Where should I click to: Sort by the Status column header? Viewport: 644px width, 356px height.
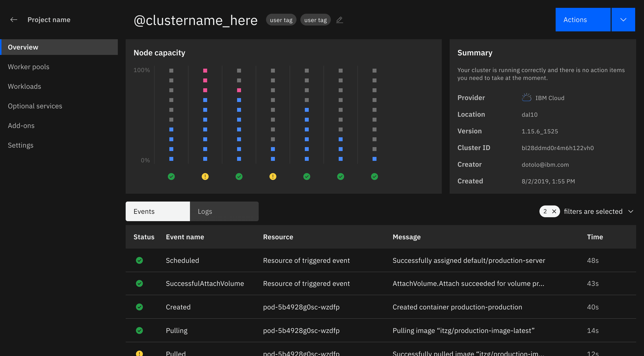coord(144,237)
